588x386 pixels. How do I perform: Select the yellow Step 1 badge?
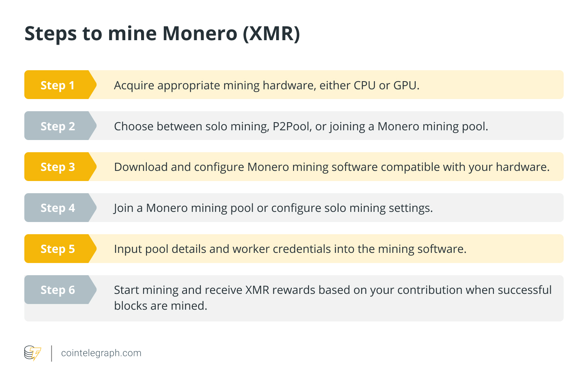coord(57,85)
